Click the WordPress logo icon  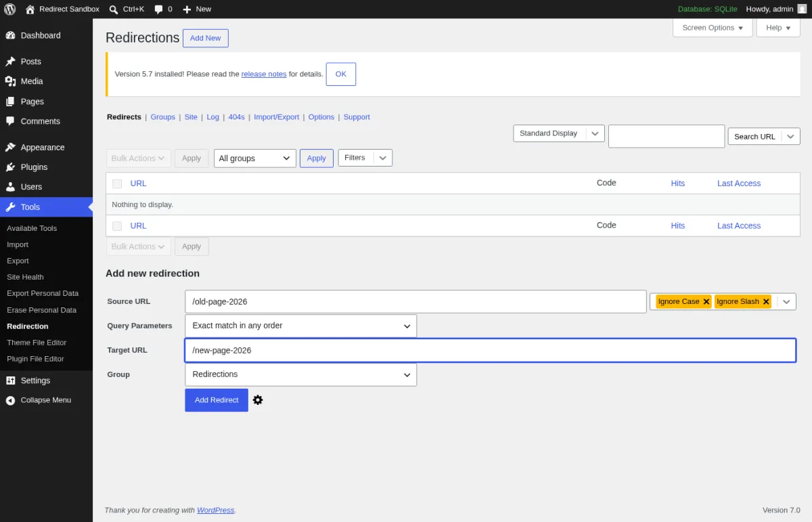click(x=10, y=9)
